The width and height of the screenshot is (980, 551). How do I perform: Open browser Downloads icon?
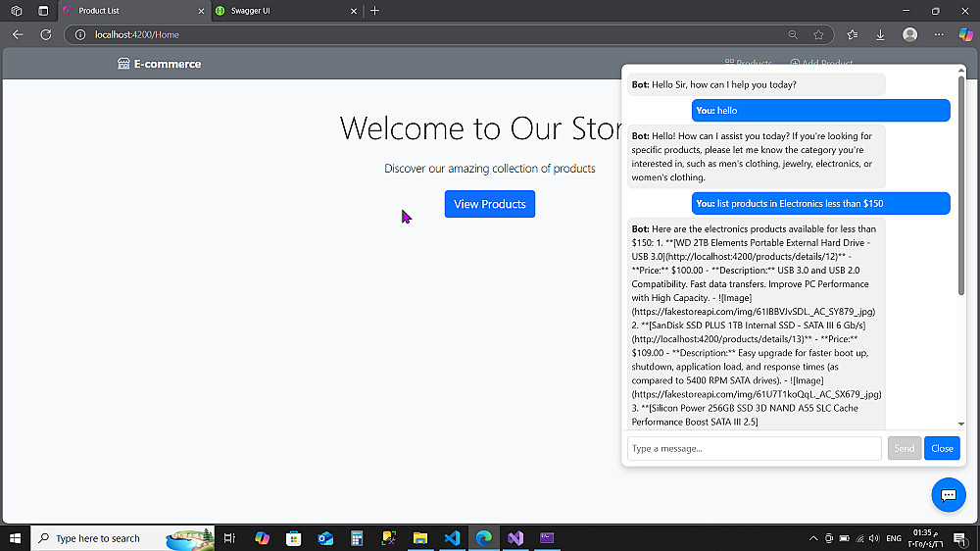pyautogui.click(x=880, y=34)
